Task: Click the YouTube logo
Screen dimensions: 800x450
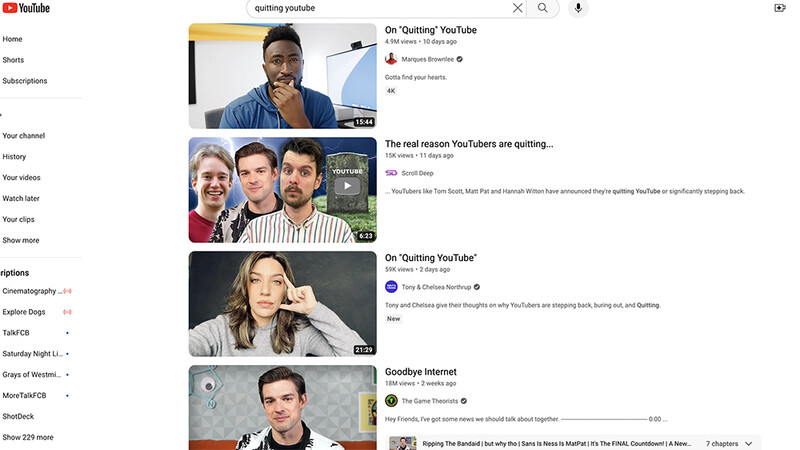Action: 26,8
